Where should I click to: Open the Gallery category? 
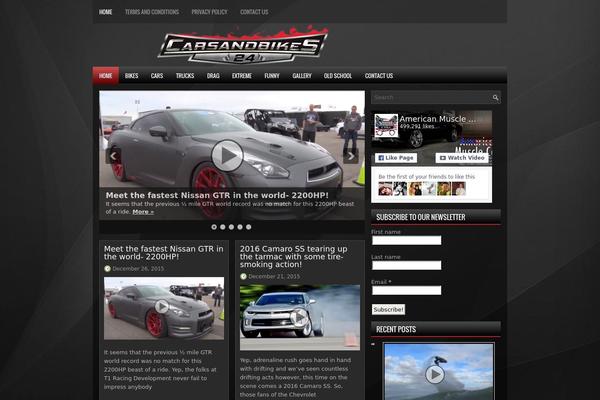click(x=302, y=76)
